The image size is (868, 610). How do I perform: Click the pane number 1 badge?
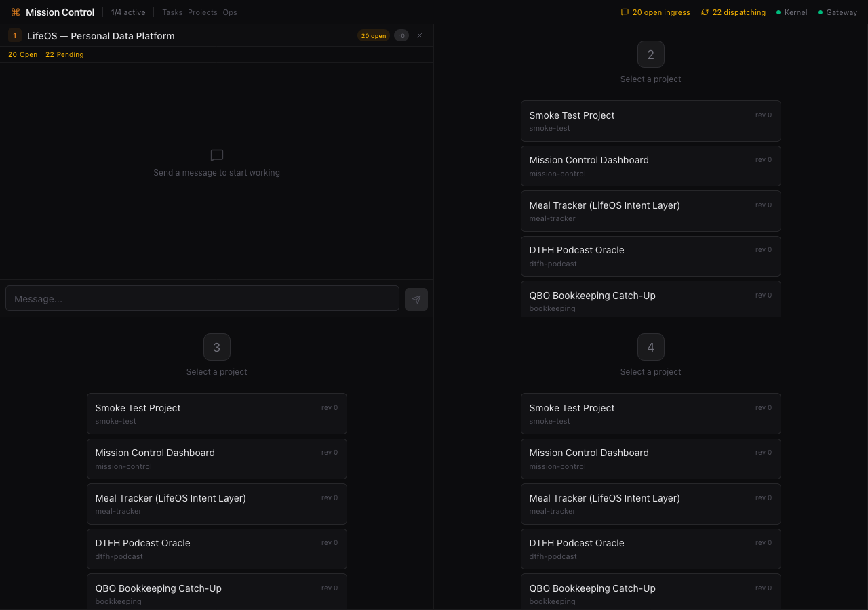[x=15, y=36]
